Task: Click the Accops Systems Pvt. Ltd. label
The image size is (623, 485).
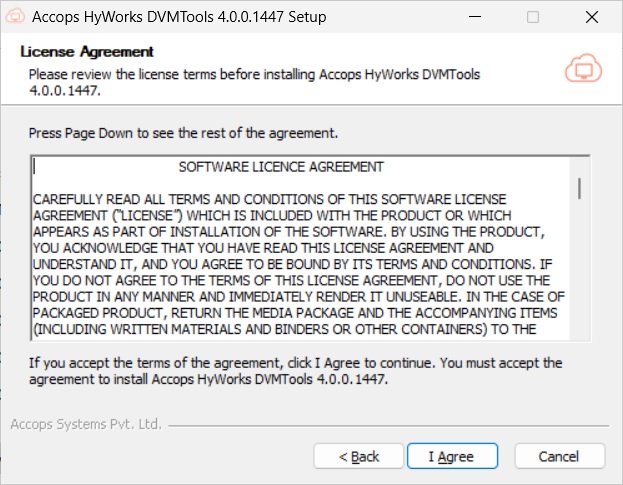Action: (86, 424)
